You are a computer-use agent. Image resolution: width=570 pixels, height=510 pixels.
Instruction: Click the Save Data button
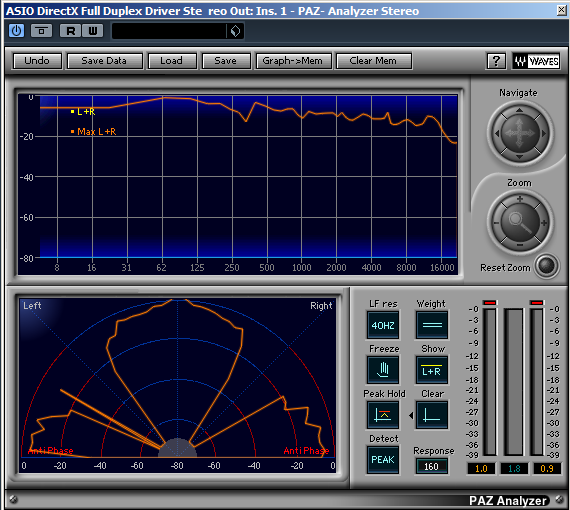pos(104,61)
